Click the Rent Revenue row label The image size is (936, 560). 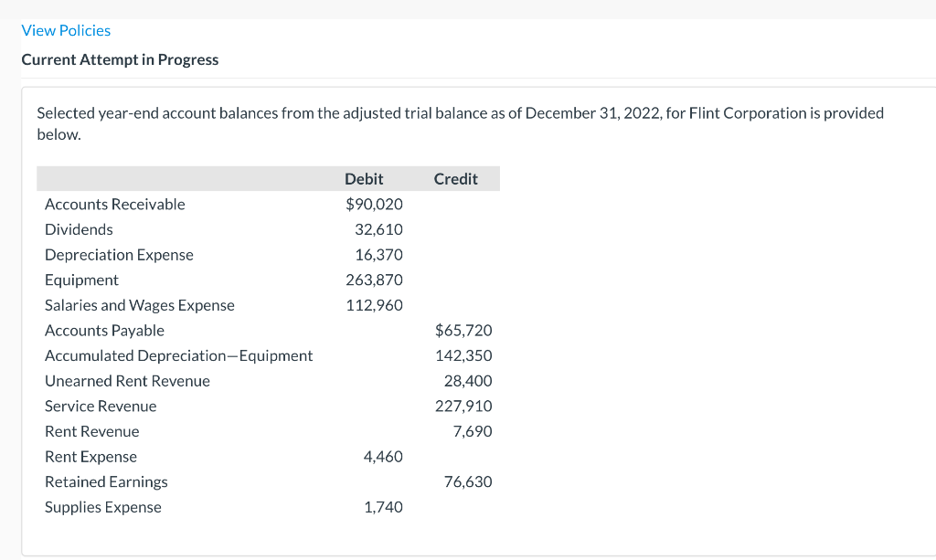point(91,431)
